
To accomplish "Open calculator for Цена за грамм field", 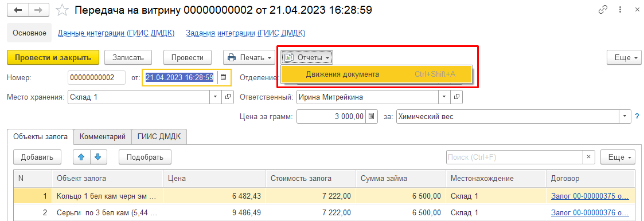I will (371, 116).
